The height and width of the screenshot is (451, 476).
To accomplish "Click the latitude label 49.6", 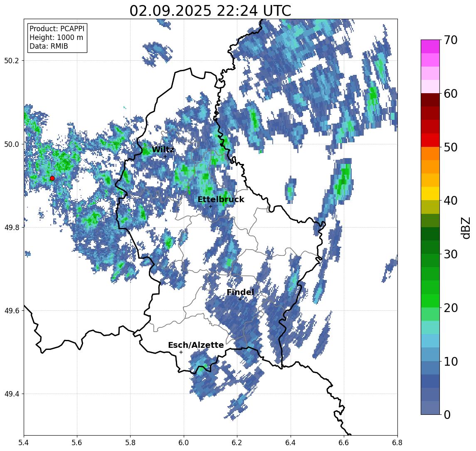I will pos(12,311).
